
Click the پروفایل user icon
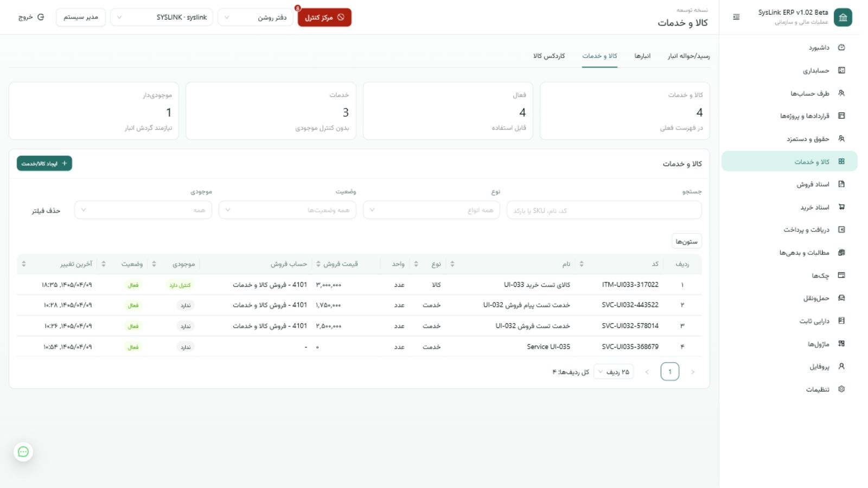(x=841, y=367)
